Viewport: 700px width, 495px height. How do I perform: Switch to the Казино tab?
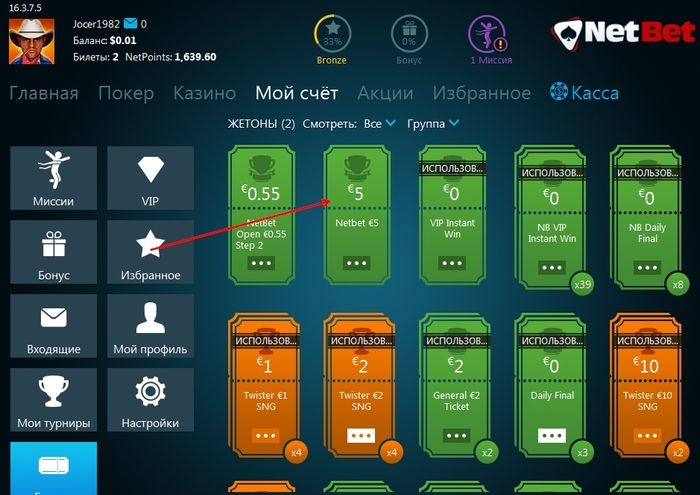tap(204, 93)
